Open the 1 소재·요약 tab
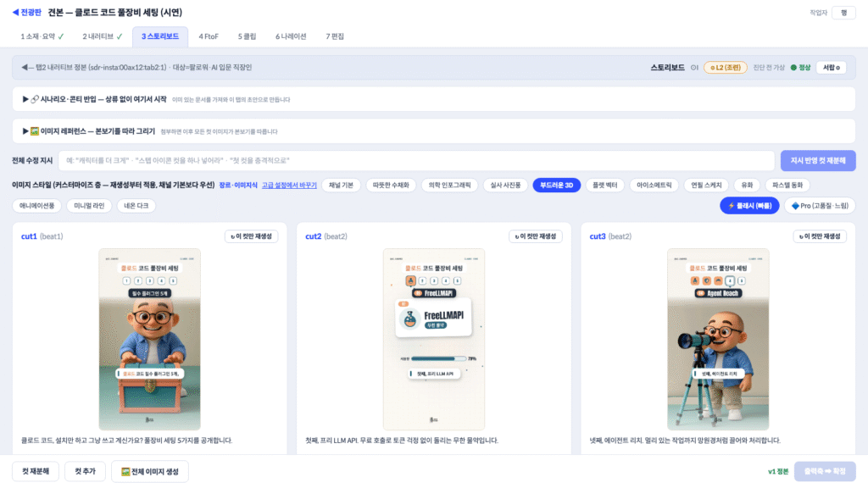 coord(42,36)
